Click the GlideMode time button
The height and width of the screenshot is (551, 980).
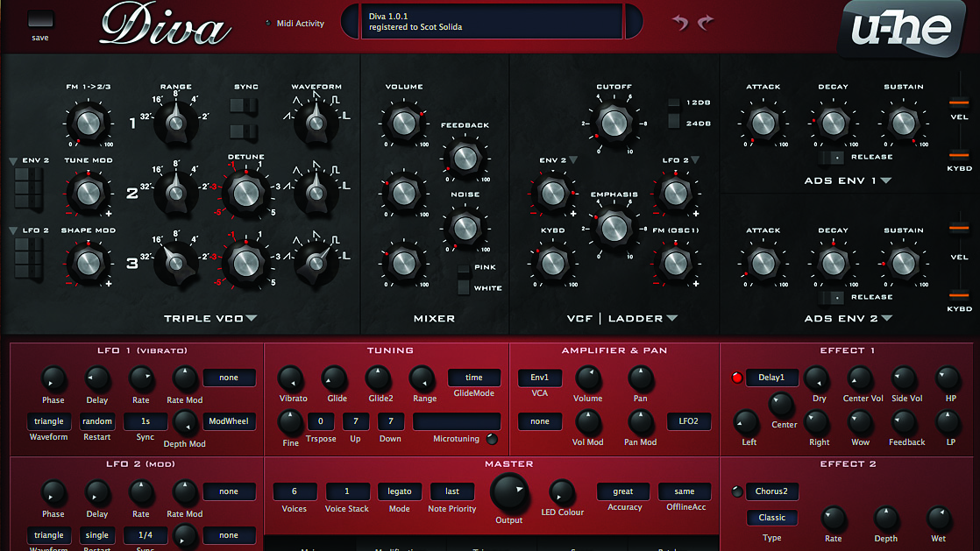473,378
